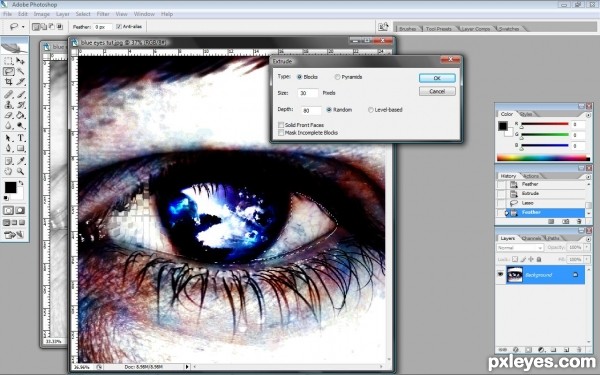Screen dimensions: 600x375
Task: Select the Crop tool
Action: click(8, 82)
